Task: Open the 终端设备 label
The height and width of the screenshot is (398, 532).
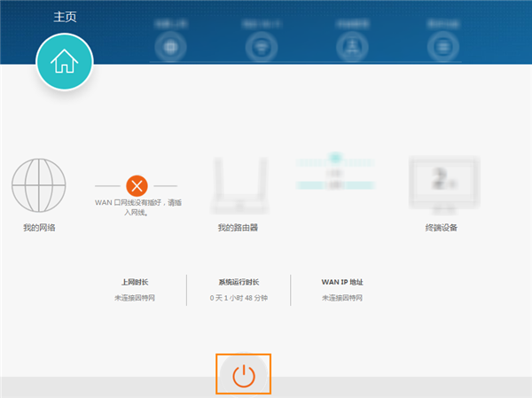Action: tap(441, 227)
